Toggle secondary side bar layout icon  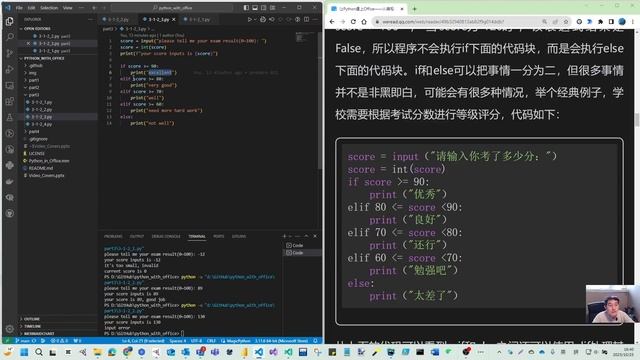tap(264, 8)
